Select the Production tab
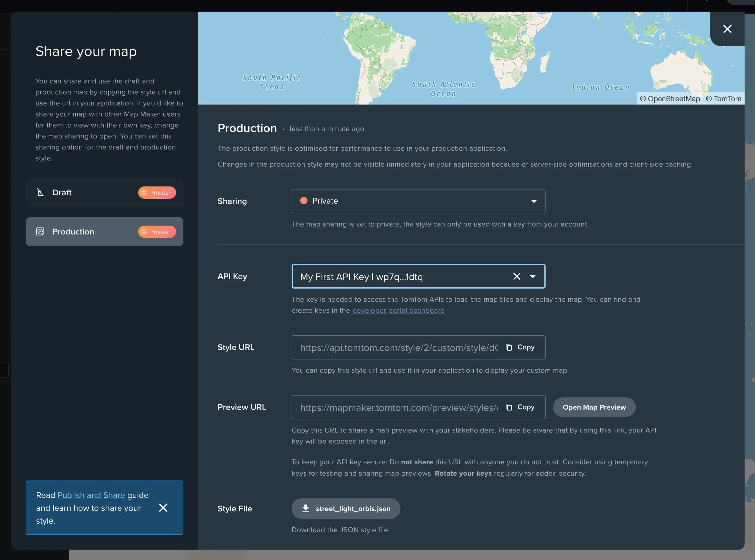755x560 pixels. [x=105, y=231]
